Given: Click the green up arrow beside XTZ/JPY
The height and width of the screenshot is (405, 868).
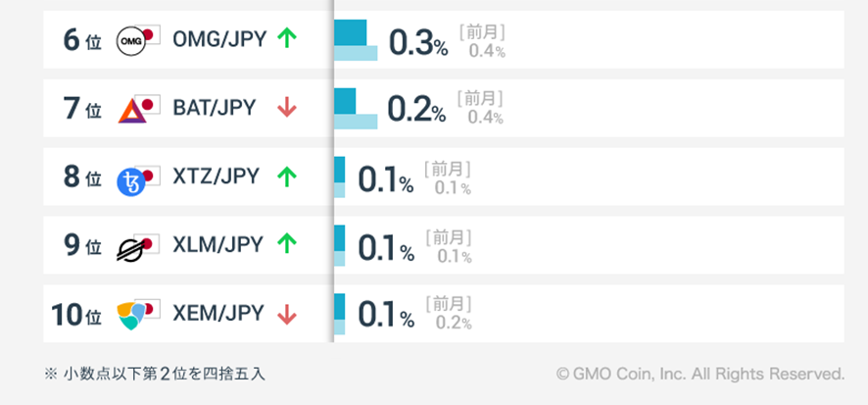Looking at the screenshot, I should coord(286,177).
